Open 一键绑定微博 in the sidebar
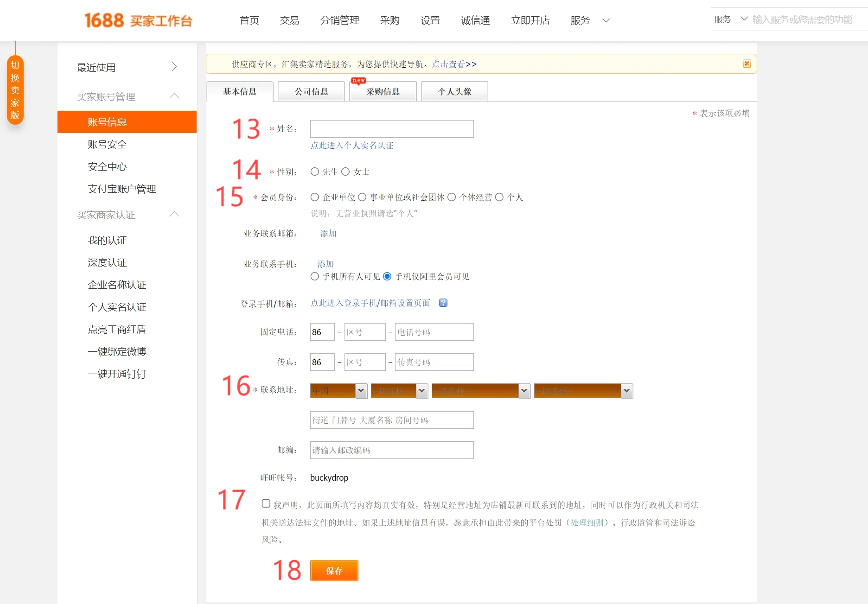The width and height of the screenshot is (868, 604). coord(117,351)
